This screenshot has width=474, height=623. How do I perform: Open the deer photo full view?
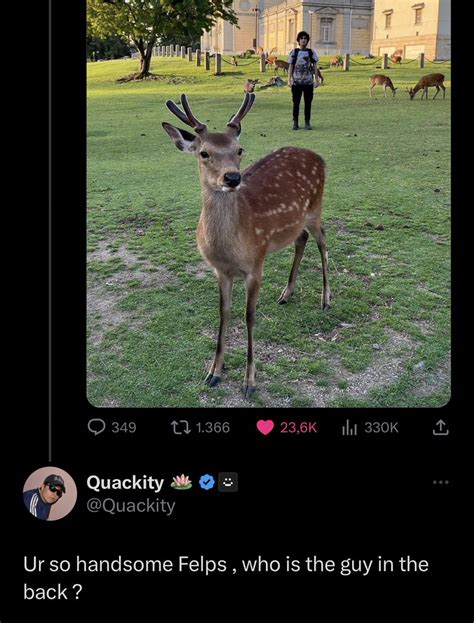269,203
